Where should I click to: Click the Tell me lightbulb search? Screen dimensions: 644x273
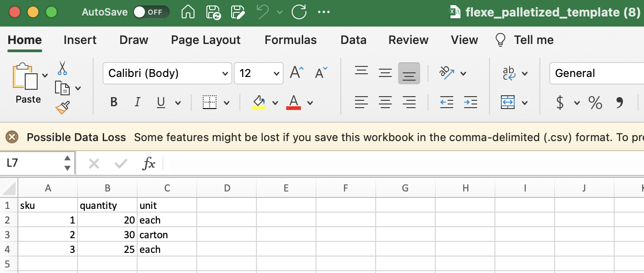(x=525, y=40)
